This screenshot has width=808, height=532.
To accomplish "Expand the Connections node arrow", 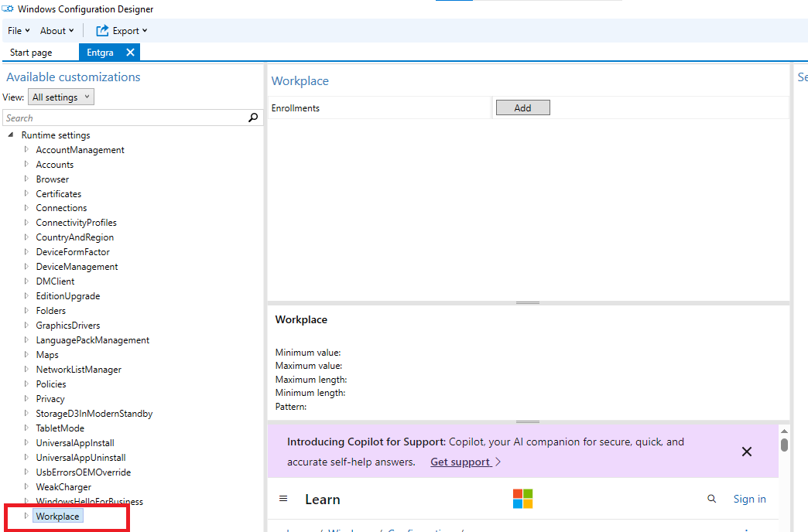I will pos(26,207).
